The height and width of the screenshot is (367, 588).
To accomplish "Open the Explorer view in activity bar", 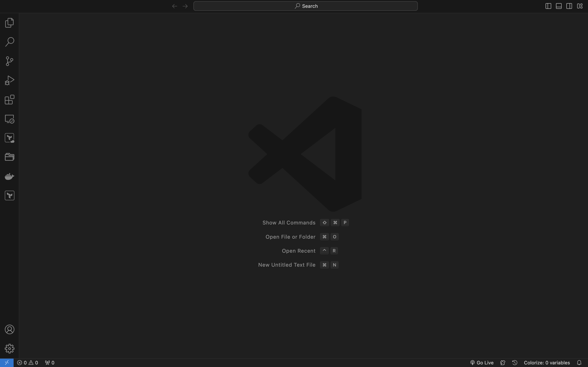I will (9, 23).
